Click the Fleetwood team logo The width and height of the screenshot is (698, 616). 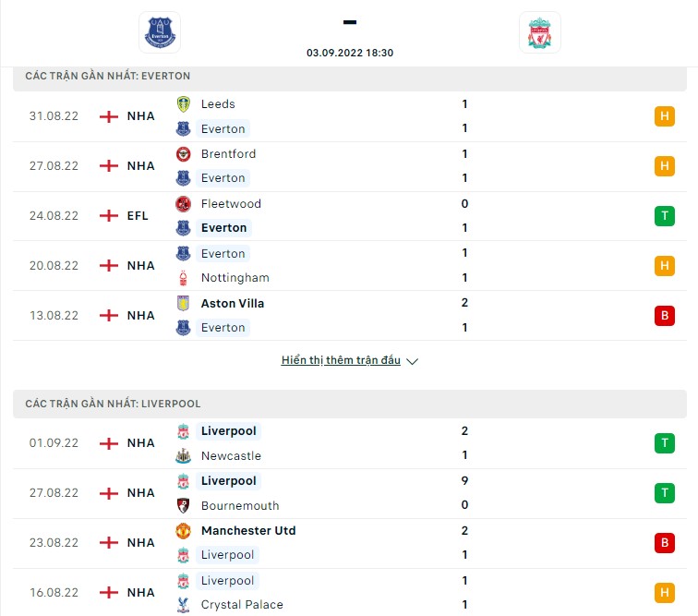tap(183, 204)
